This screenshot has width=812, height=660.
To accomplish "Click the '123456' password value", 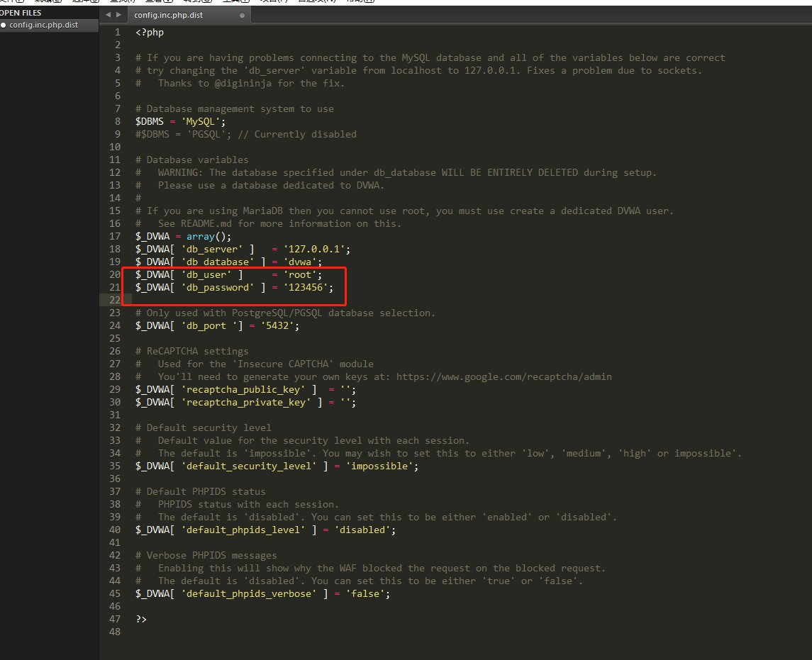I will tap(308, 287).
